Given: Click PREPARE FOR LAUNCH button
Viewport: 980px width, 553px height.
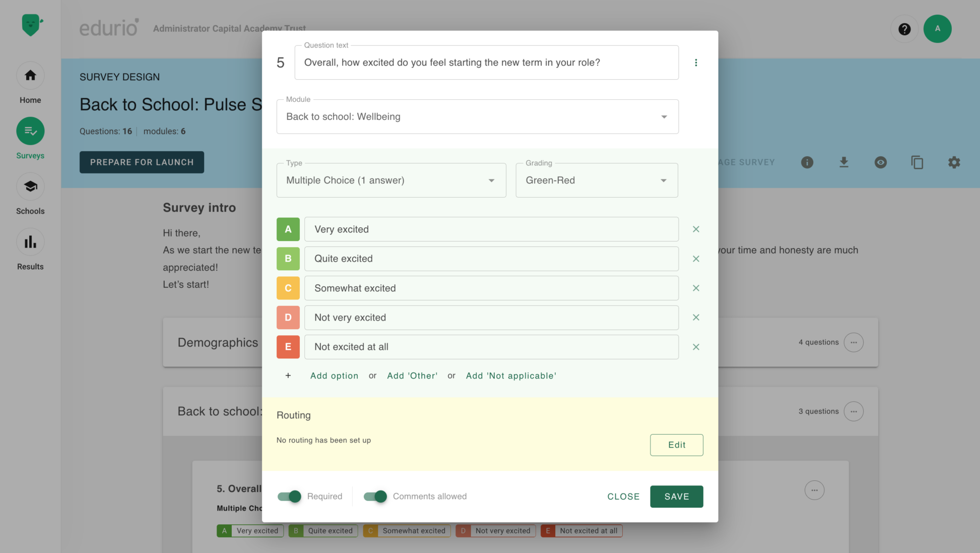Looking at the screenshot, I should coord(142,162).
